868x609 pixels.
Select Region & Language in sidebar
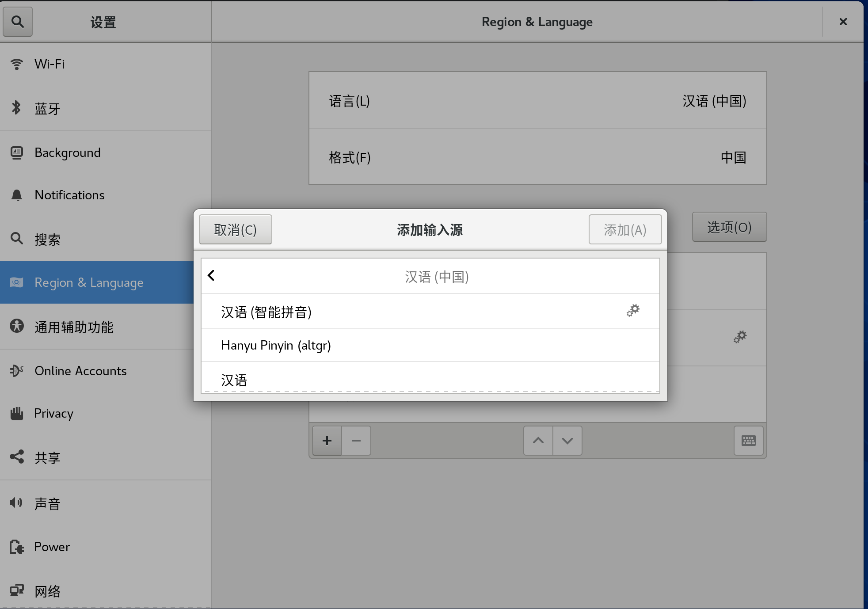pos(88,282)
